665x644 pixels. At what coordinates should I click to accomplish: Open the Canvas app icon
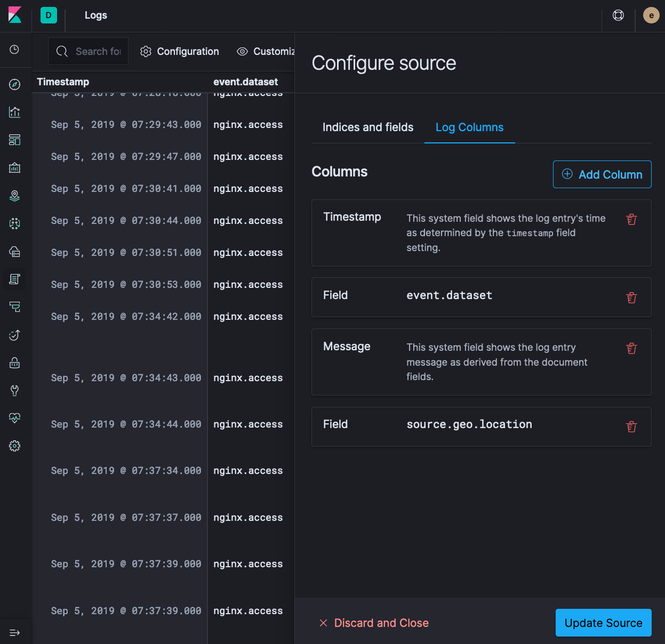click(x=14, y=167)
